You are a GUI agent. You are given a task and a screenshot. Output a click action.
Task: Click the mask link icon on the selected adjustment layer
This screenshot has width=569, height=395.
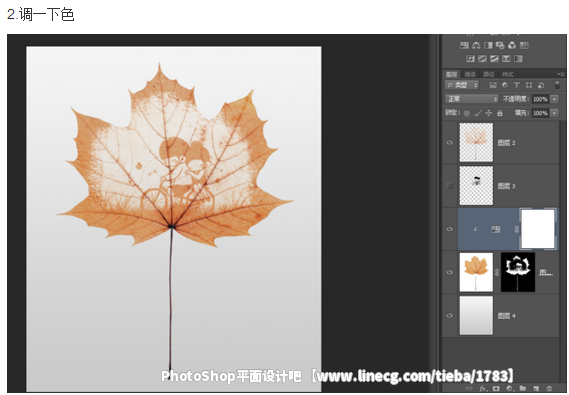pos(517,229)
